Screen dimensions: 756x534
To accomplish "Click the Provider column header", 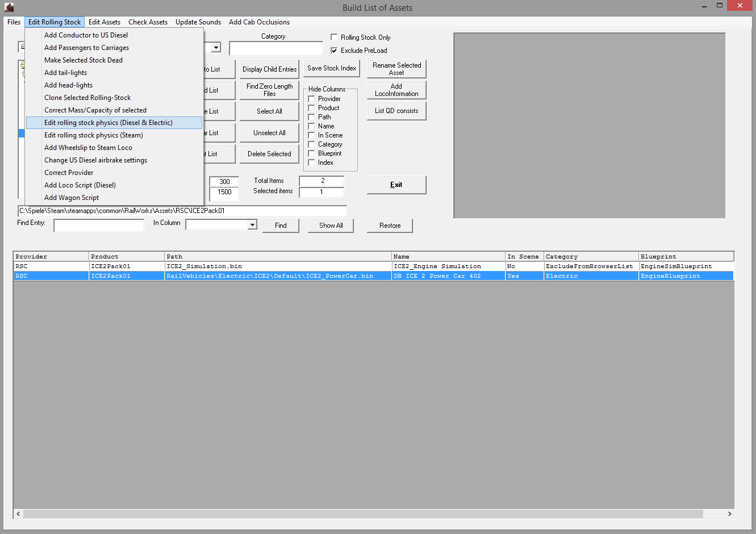I will tap(51, 257).
